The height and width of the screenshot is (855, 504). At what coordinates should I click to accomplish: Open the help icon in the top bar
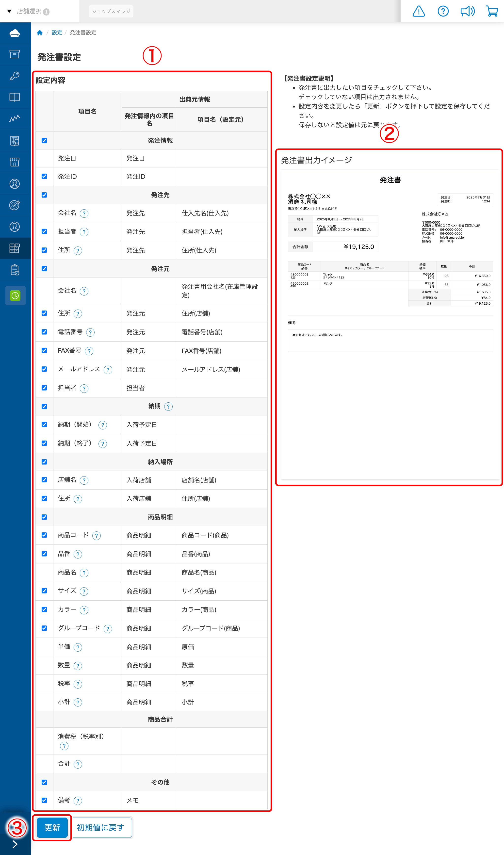point(443,11)
